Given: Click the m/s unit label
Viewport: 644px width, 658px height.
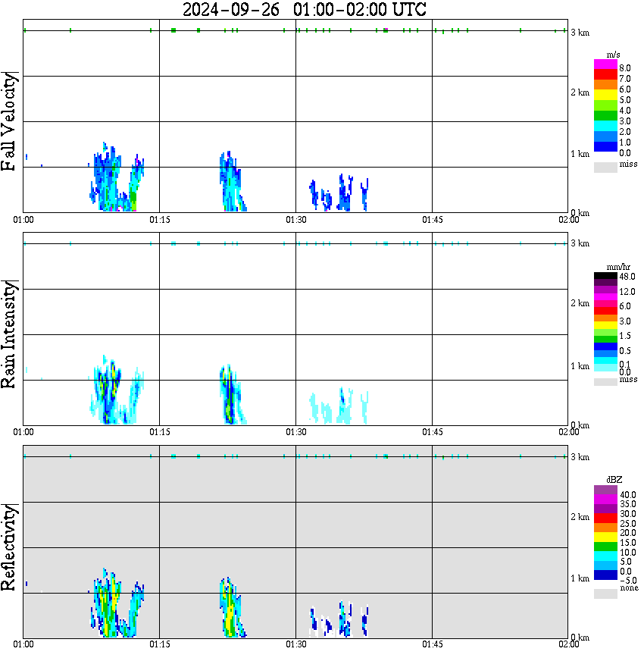Looking at the screenshot, I should [613, 55].
